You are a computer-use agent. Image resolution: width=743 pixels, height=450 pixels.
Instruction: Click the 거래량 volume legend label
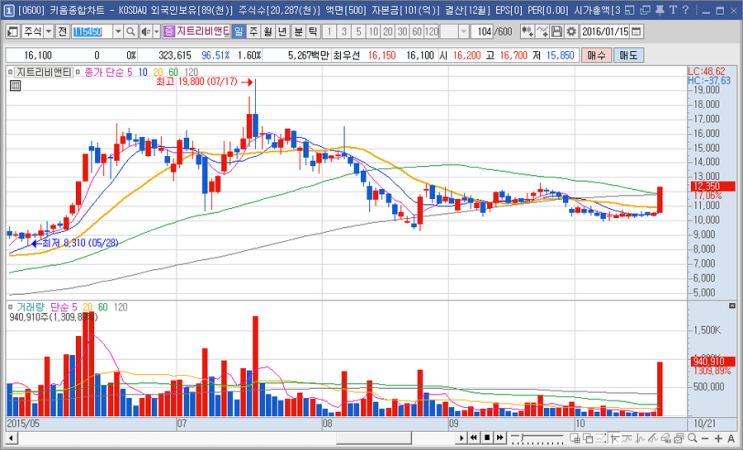pos(30,307)
